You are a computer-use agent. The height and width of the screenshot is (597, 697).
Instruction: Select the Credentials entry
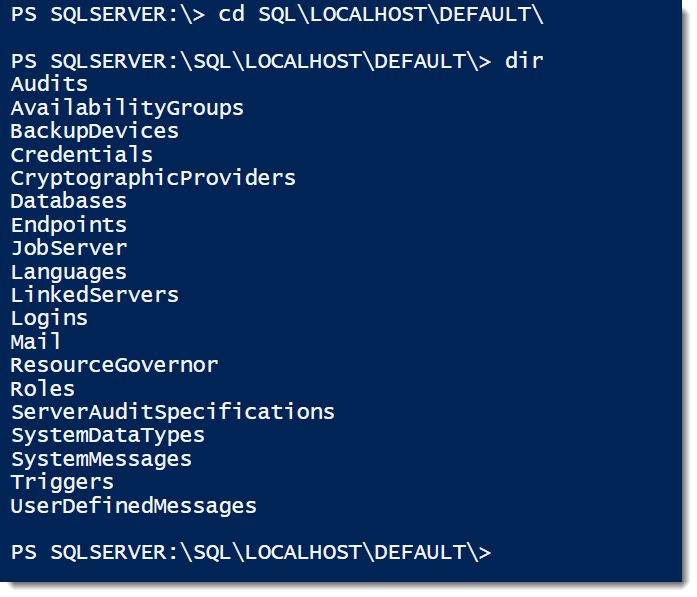pos(82,155)
